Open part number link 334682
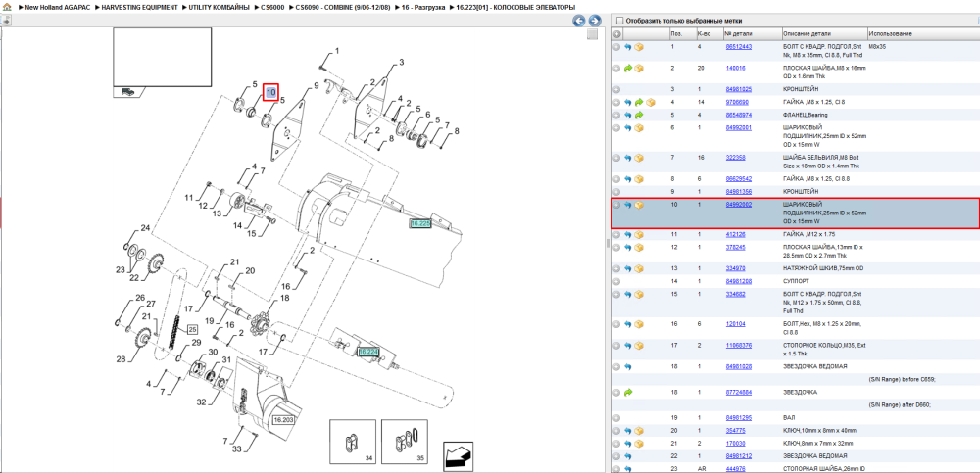This screenshot has height=473, width=980. coord(735,295)
